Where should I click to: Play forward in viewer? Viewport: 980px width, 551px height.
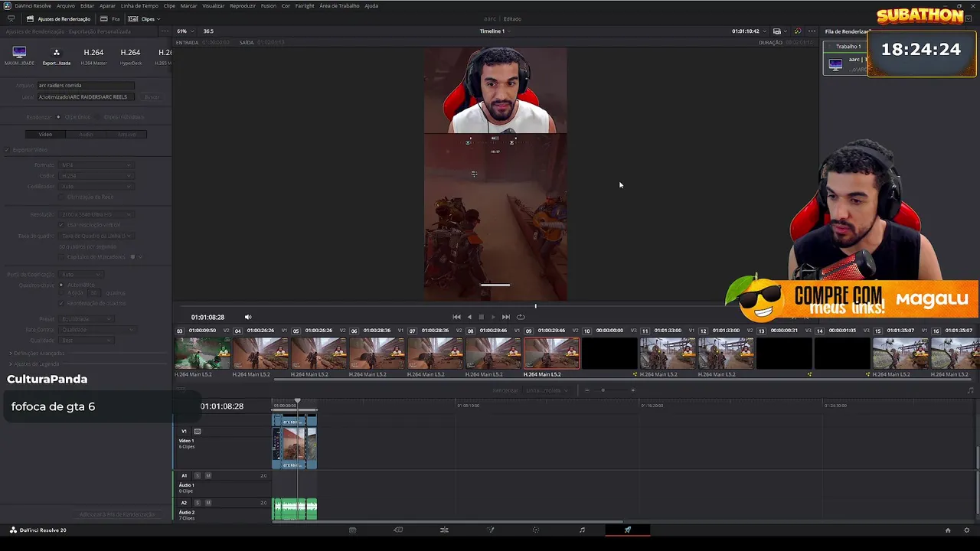point(493,317)
